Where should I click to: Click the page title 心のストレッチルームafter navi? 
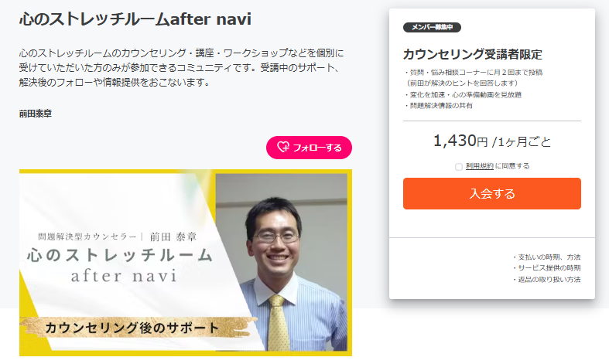[135, 19]
